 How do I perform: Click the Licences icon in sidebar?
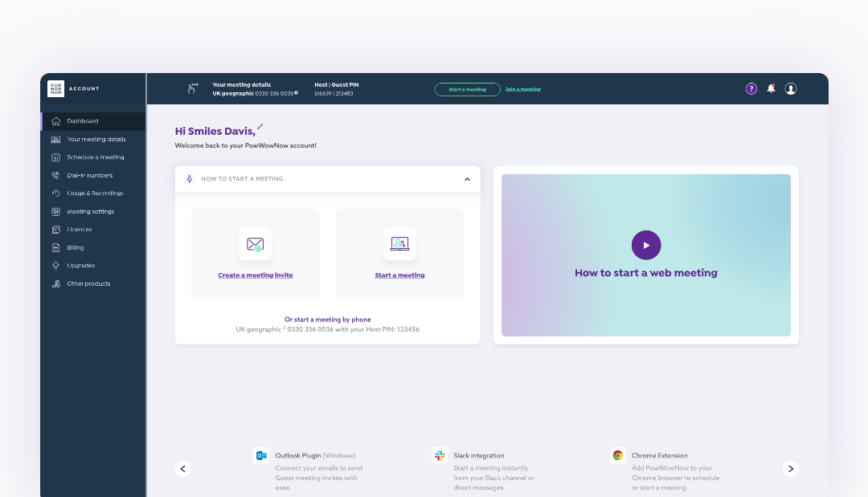click(56, 230)
